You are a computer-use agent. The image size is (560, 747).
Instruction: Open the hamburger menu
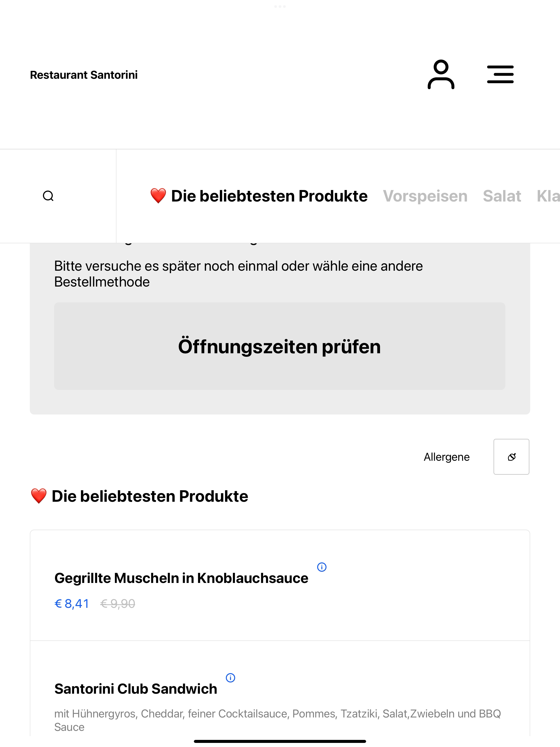click(x=500, y=74)
